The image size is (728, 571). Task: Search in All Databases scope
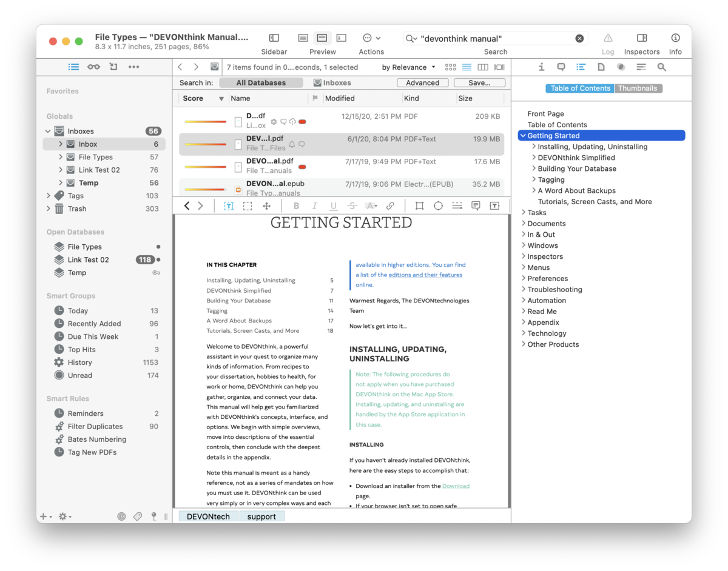pyautogui.click(x=261, y=83)
